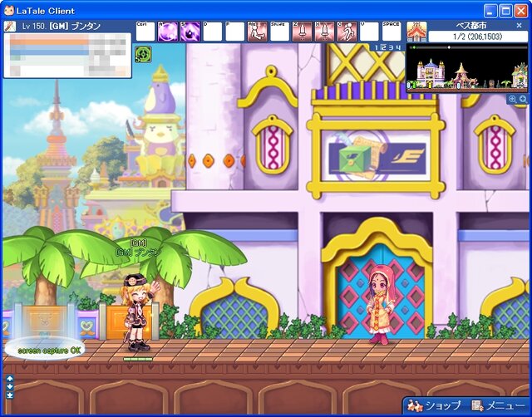The height and width of the screenshot is (417, 532).
Task: Click the LaTale Client title bar cat icon
Action: click(x=9, y=11)
